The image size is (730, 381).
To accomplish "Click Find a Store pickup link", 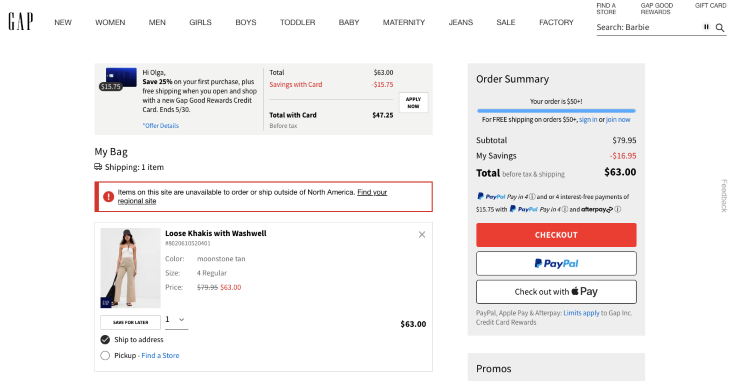I will coord(160,355).
